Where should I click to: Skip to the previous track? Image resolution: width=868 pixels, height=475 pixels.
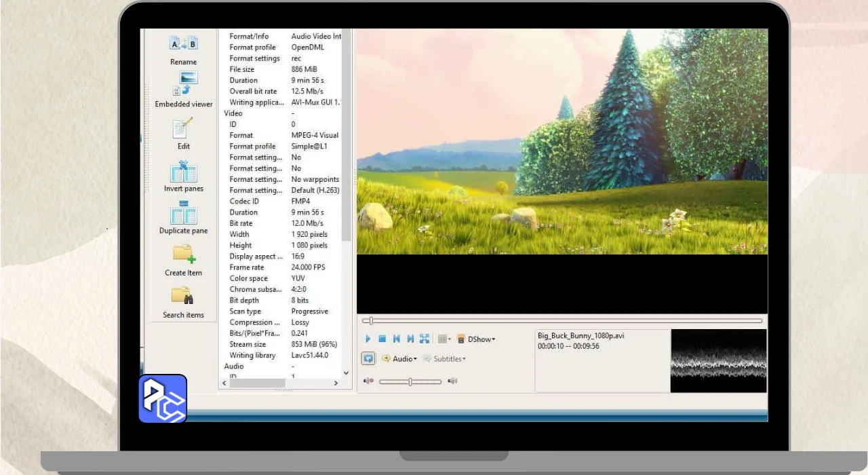coord(397,339)
